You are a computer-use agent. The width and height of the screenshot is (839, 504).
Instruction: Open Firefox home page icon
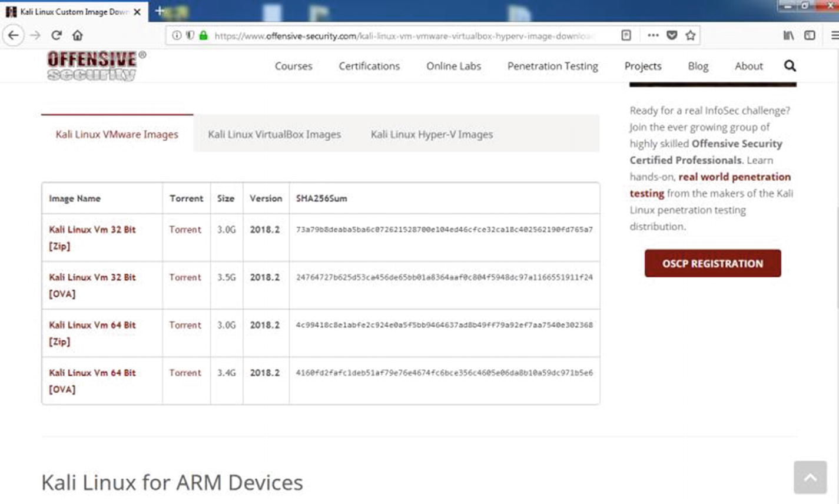(77, 35)
